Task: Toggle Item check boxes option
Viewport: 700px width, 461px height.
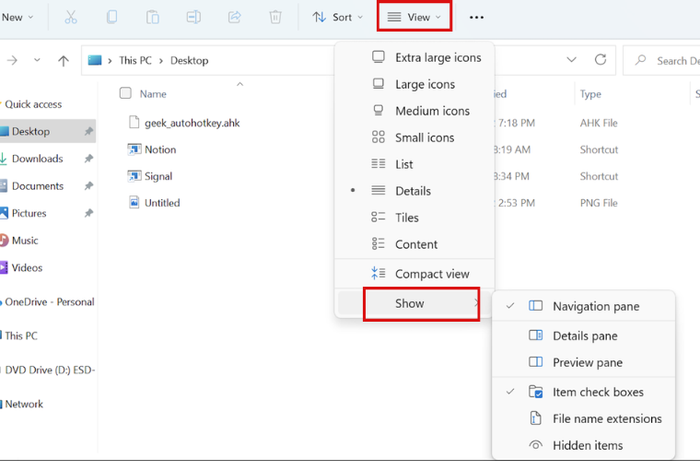Action: (x=597, y=392)
